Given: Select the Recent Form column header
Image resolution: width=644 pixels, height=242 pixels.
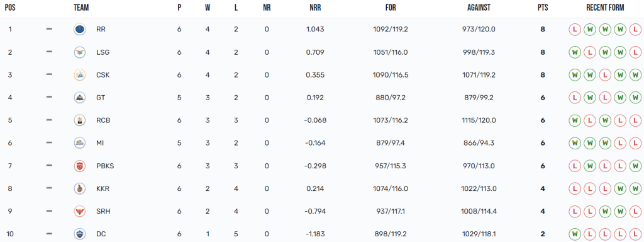Looking at the screenshot, I should pos(605,8).
